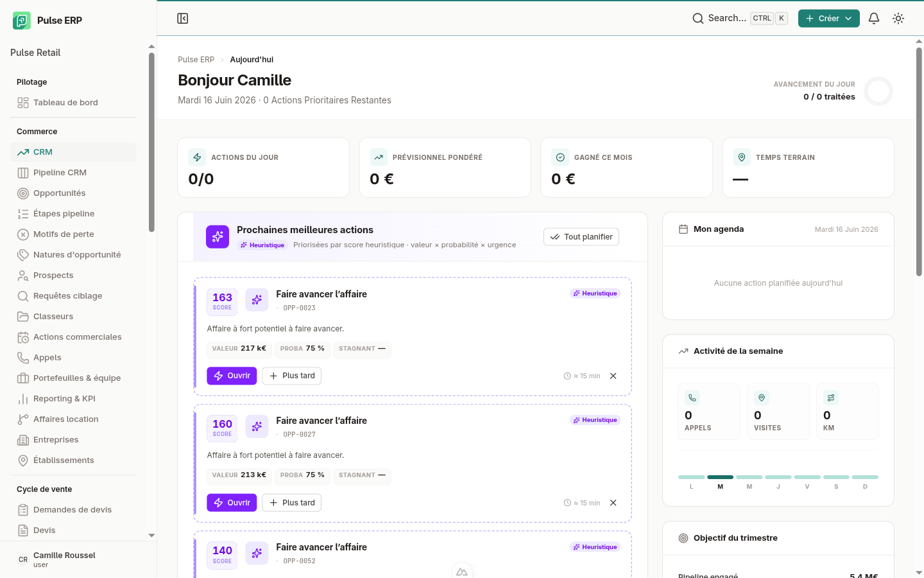Click the Pulse ERP breadcrumb link
The image size is (924, 578).
pos(196,60)
